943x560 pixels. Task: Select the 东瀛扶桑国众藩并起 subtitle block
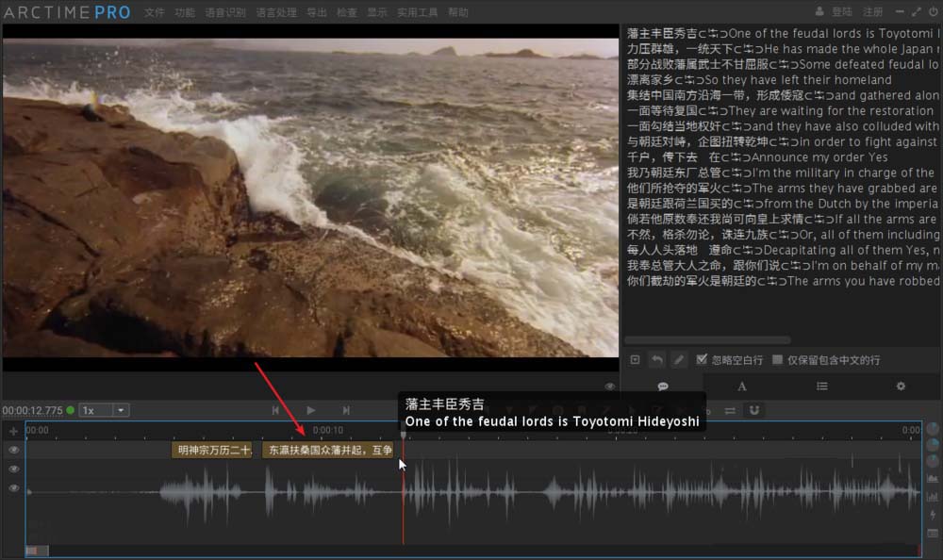328,450
